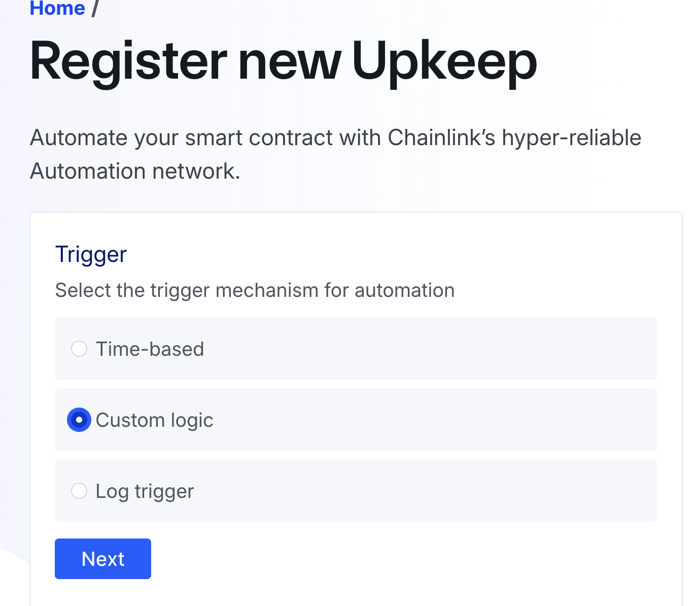Viewport: 700px width, 606px height.
Task: Click the word "hyper-reliable" in the description
Action: click(x=572, y=138)
